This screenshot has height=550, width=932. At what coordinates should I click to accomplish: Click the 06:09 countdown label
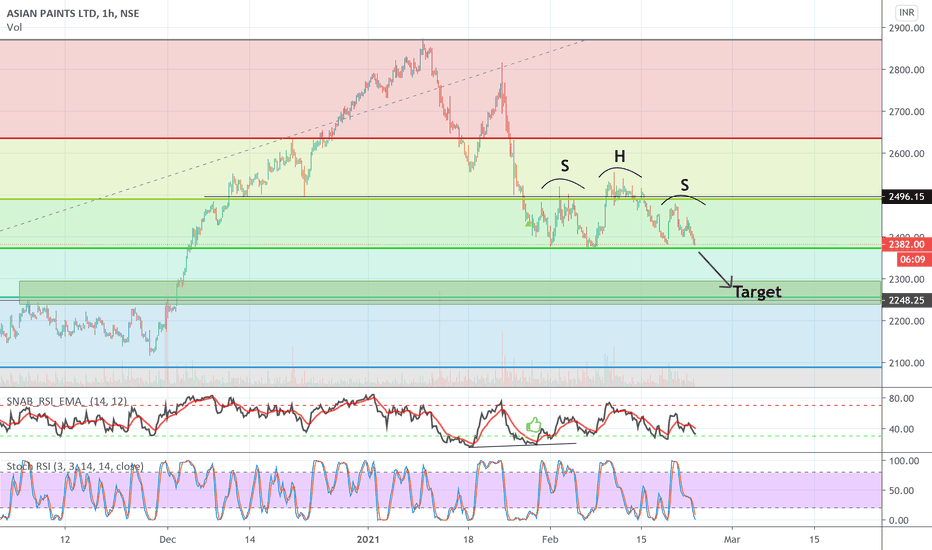click(912, 259)
